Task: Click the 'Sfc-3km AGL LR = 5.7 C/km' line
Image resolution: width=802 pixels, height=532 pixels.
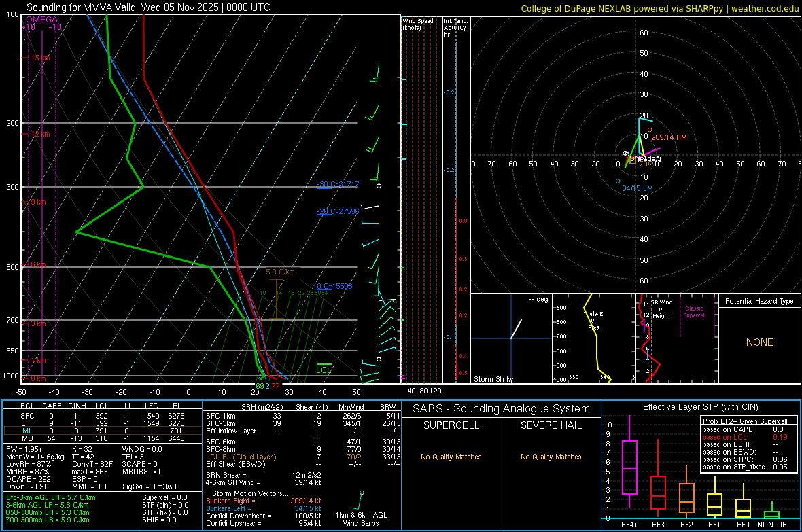Action: coord(51,497)
